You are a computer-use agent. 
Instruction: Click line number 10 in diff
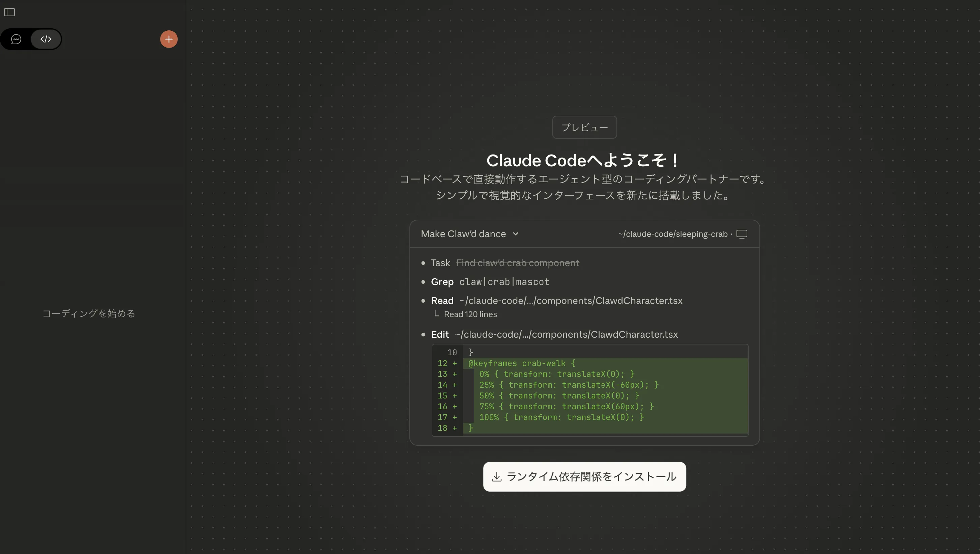point(452,353)
